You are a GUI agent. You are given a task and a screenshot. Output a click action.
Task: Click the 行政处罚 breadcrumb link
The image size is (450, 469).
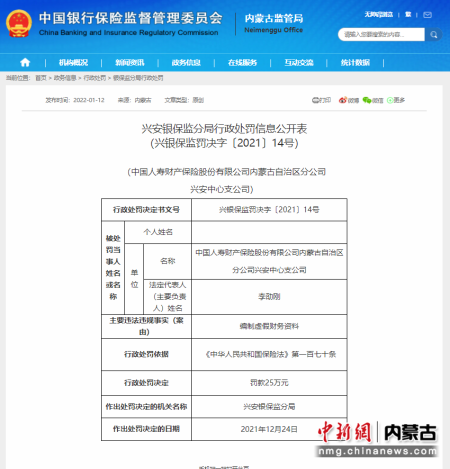point(95,78)
